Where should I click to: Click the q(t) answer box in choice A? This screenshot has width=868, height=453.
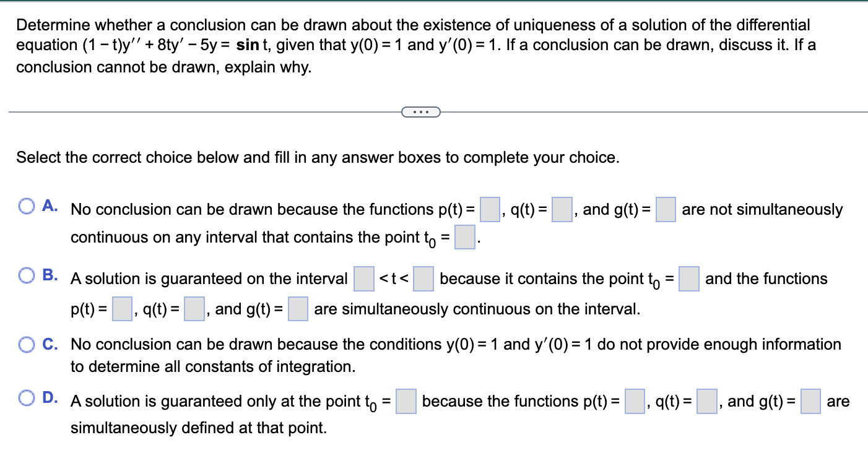point(561,210)
